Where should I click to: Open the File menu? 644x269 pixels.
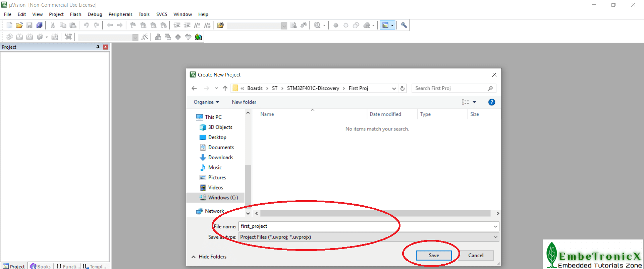7,14
